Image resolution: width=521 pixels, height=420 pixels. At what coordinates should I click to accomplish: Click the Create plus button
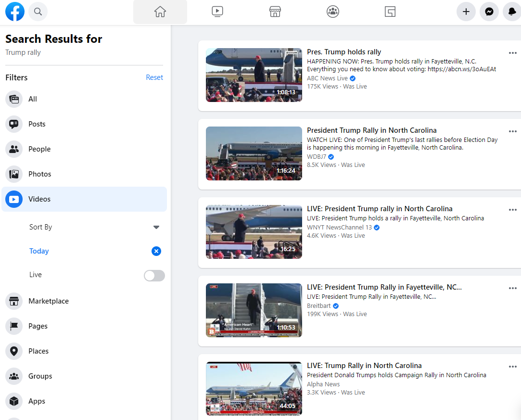(466, 12)
